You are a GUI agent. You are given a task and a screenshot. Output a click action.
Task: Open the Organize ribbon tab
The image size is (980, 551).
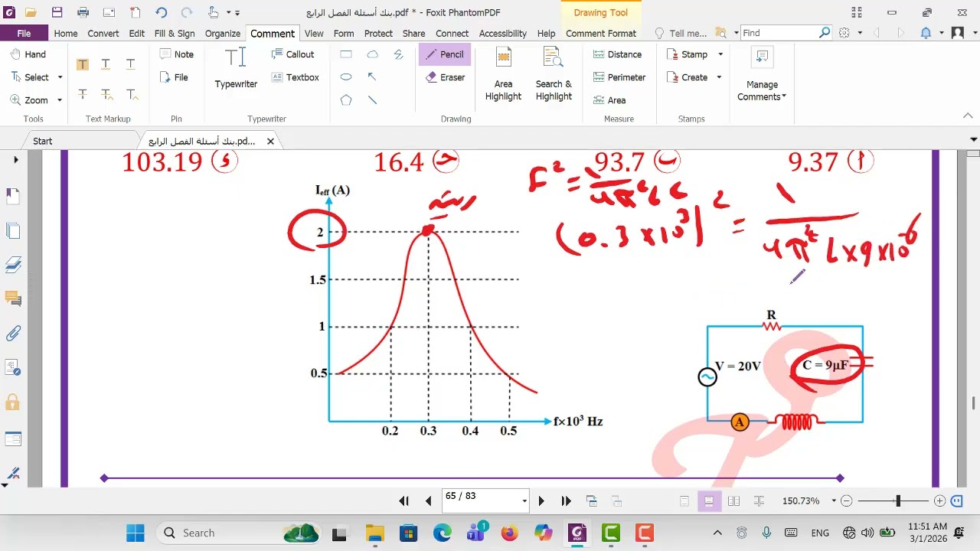[x=223, y=33]
